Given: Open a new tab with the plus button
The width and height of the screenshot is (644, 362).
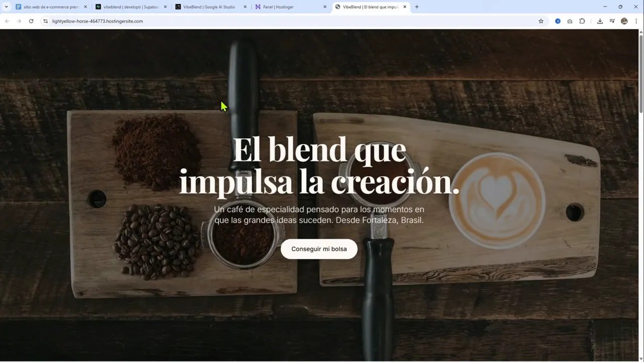Looking at the screenshot, I should (x=416, y=7).
